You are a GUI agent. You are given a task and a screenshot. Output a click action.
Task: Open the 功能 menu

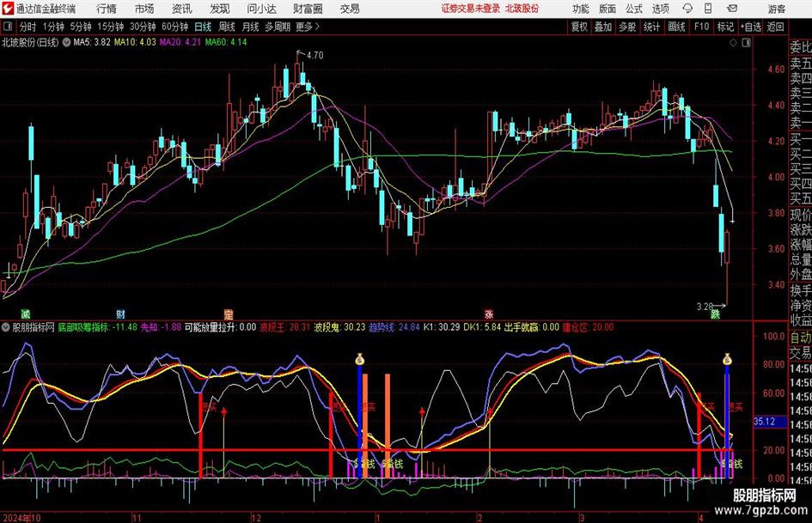(x=581, y=9)
